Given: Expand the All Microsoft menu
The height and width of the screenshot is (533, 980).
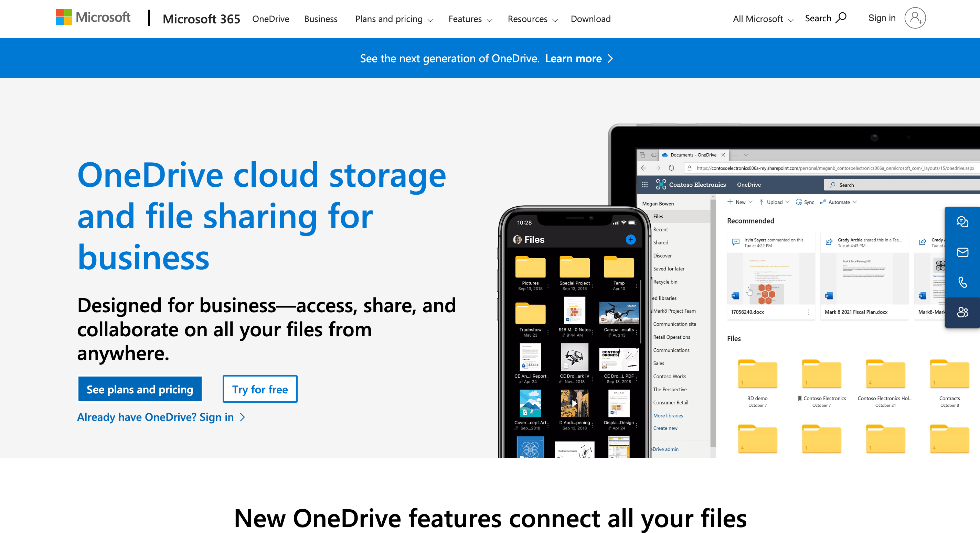Looking at the screenshot, I should click(x=763, y=19).
